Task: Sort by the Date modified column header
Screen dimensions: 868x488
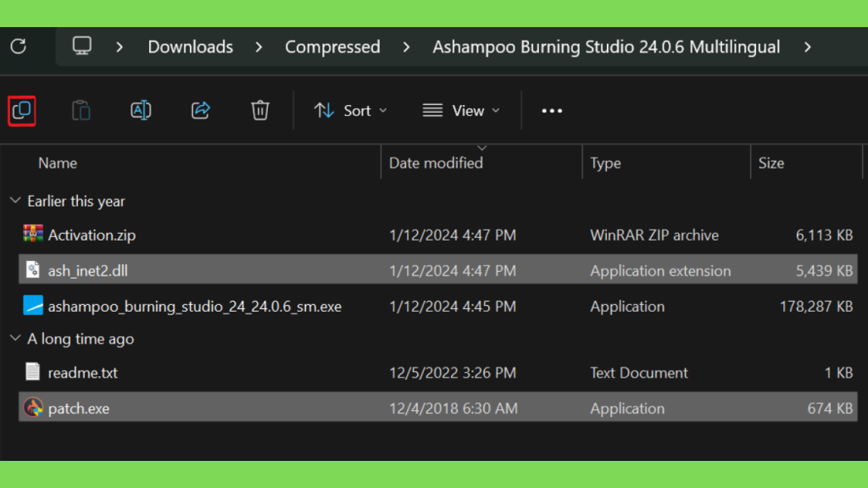Action: coord(437,164)
